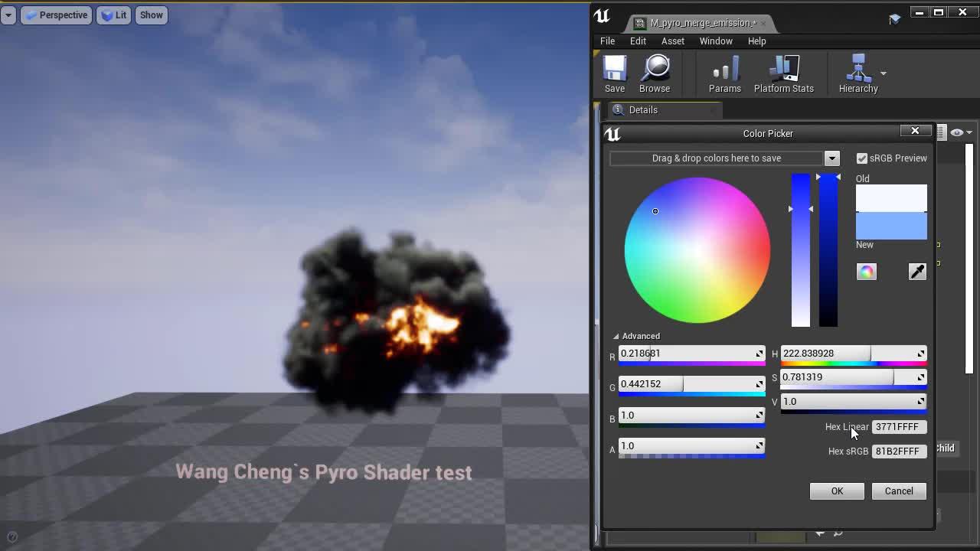Select the Old color swatch

(890, 197)
